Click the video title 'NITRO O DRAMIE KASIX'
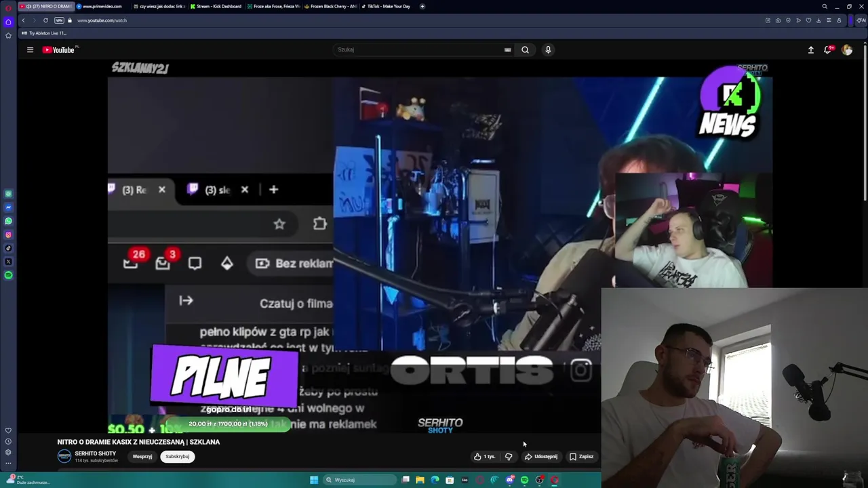The width and height of the screenshot is (868, 488). (138, 442)
